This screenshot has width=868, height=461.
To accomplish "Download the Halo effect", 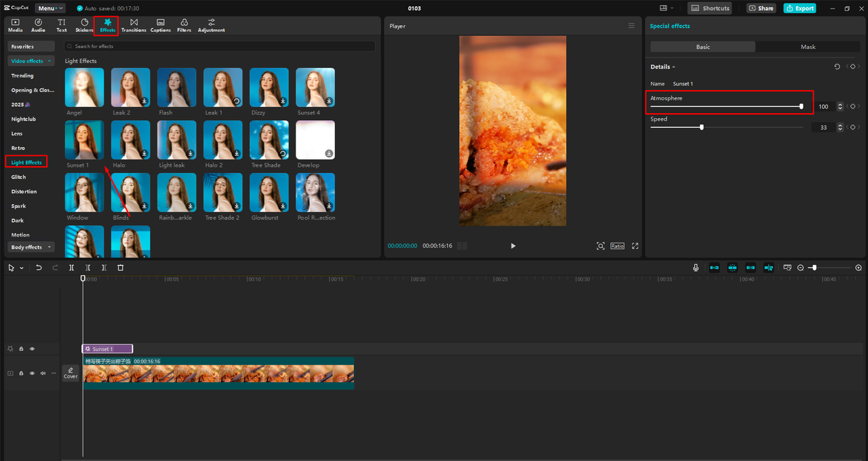I will [x=144, y=154].
